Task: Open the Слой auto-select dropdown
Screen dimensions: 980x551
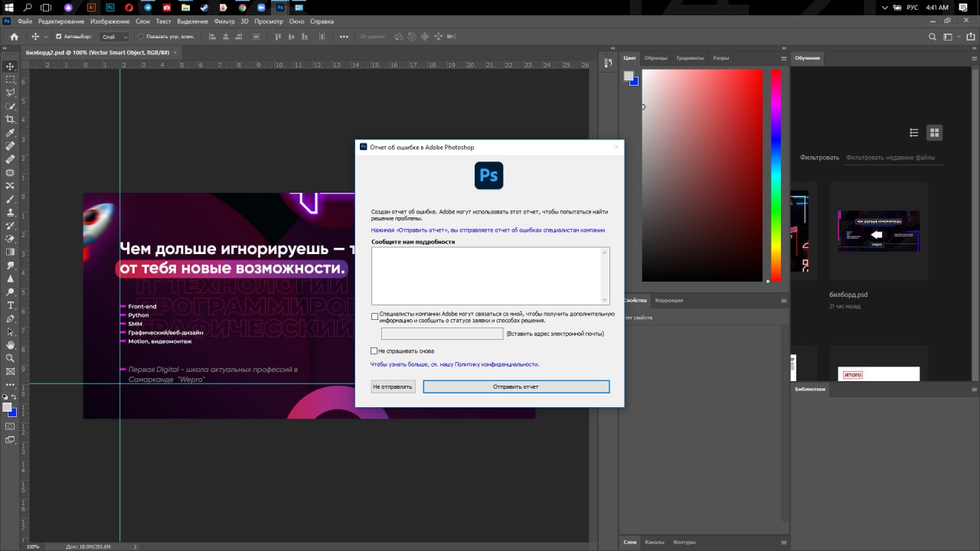Action: (x=115, y=37)
